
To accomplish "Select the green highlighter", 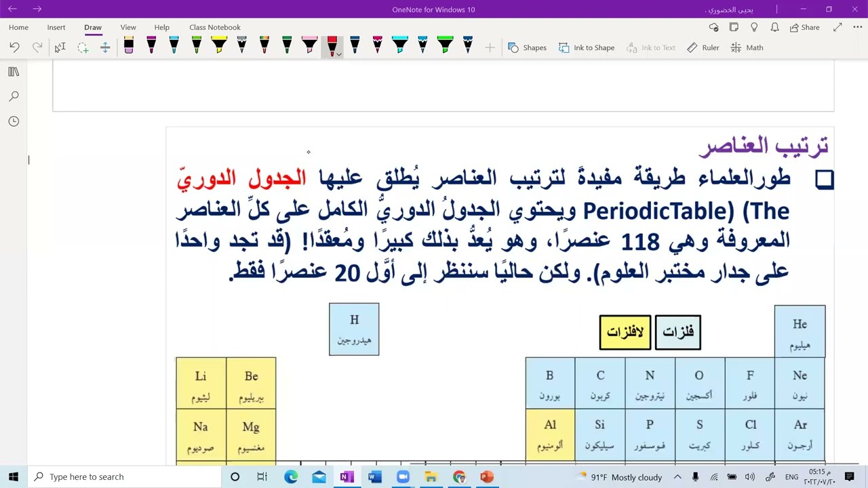I will pos(445,46).
